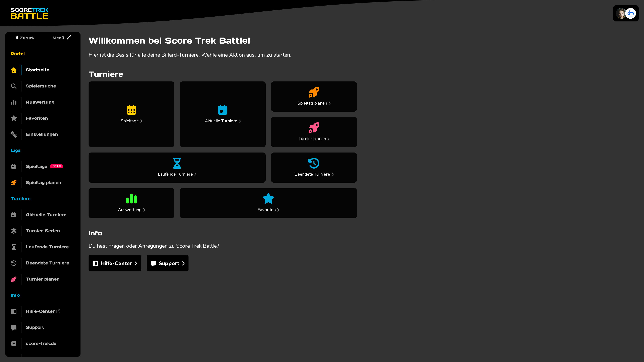644x362 pixels.
Task: Click the Hilfe-Center button under Info
Action: [115, 263]
